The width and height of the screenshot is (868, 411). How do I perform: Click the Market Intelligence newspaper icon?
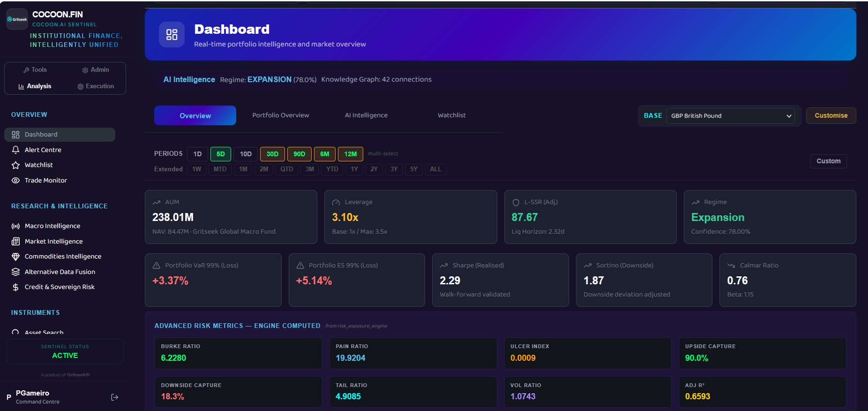[15, 242]
